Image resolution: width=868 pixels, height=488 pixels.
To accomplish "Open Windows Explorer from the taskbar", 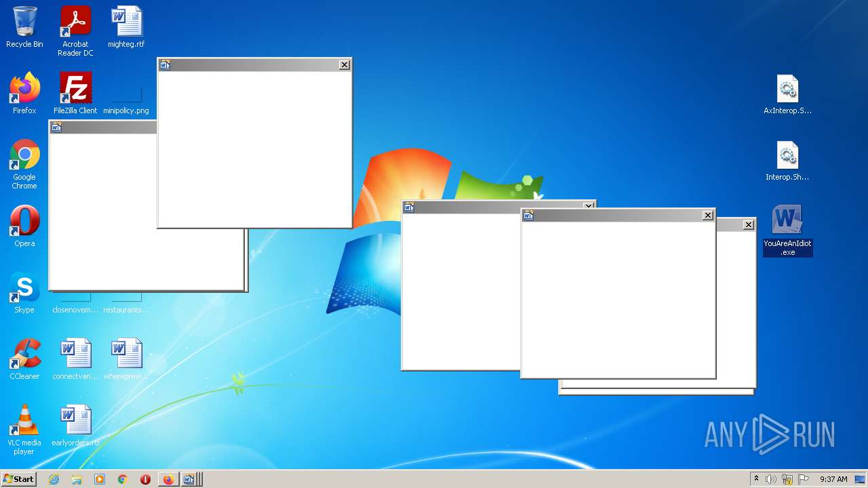I will tap(77, 479).
